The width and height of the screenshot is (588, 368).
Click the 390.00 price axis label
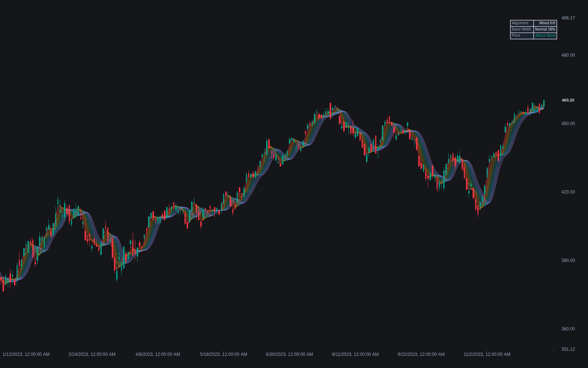pyautogui.click(x=568, y=261)
